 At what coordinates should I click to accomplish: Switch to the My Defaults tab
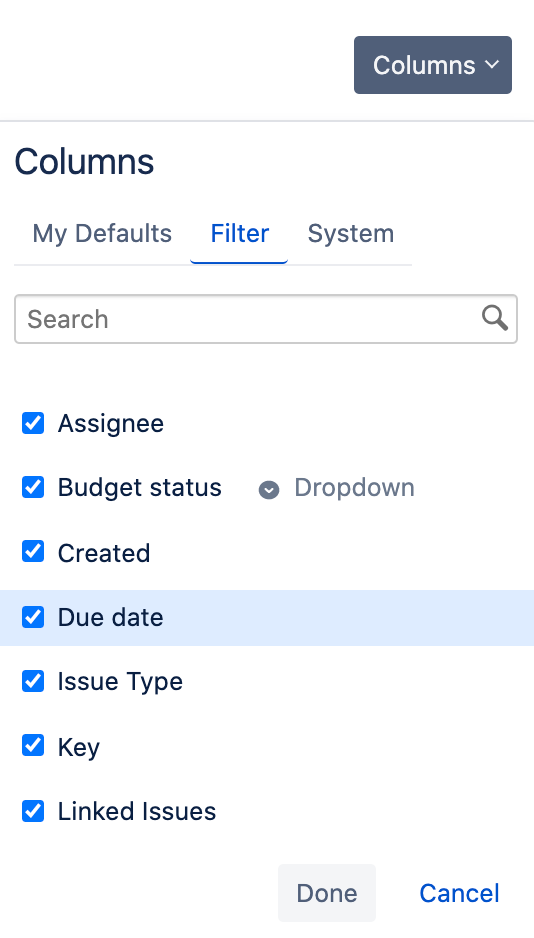(x=102, y=233)
